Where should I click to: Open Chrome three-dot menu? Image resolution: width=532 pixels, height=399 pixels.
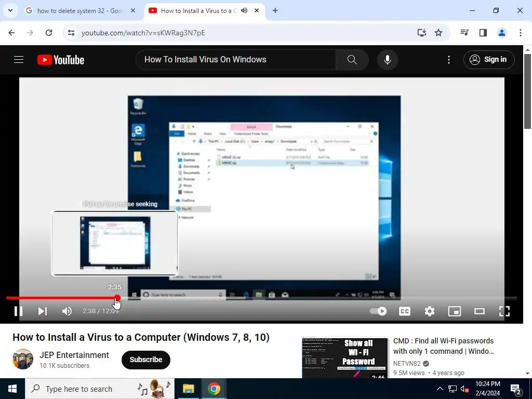click(520, 33)
